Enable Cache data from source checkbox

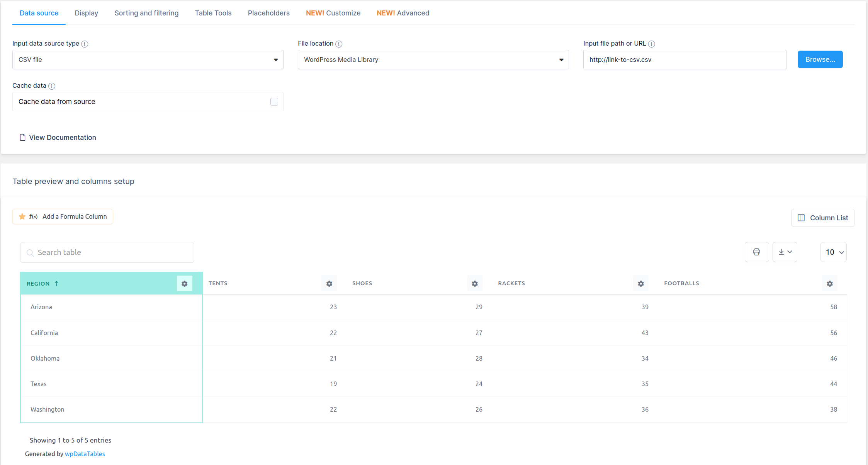tap(274, 102)
